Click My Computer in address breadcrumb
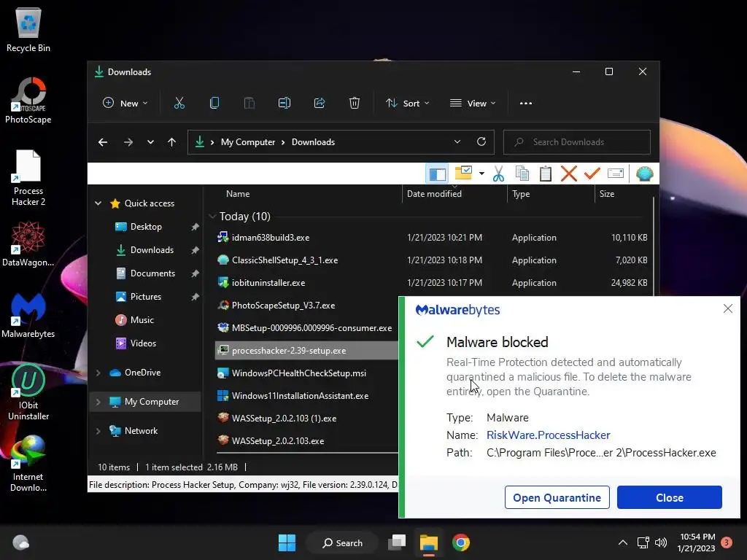Screen dimensions: 747x560 click(248, 142)
